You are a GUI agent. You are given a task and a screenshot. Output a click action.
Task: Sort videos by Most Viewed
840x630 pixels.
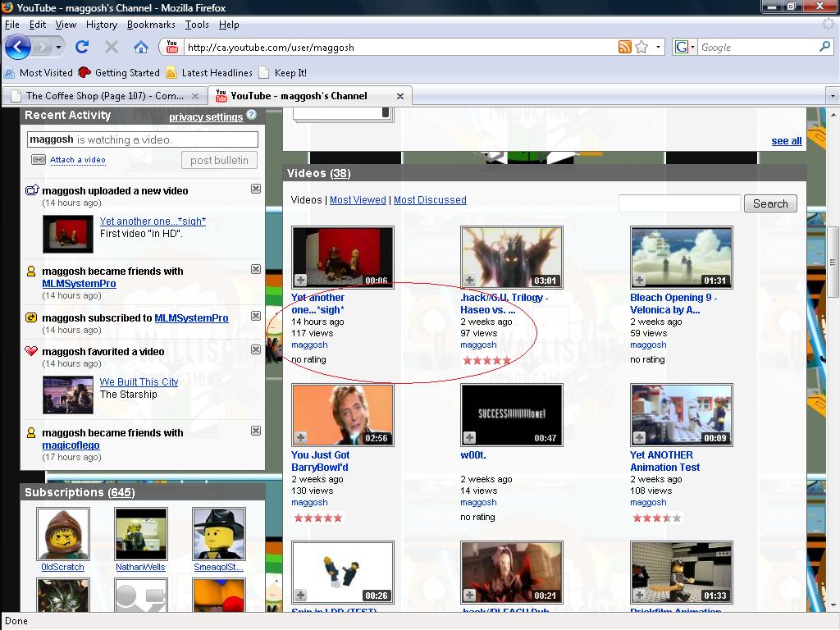358,200
